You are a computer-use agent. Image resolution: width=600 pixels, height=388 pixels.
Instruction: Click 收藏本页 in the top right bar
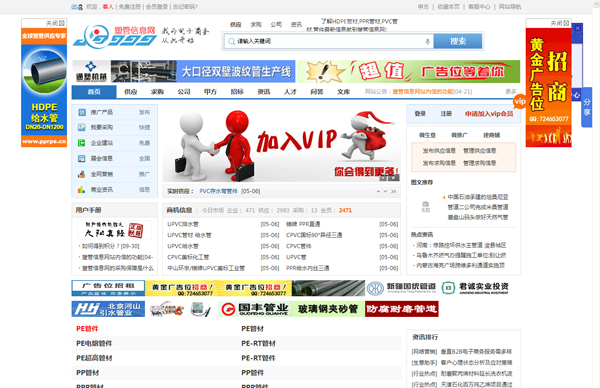448,7
